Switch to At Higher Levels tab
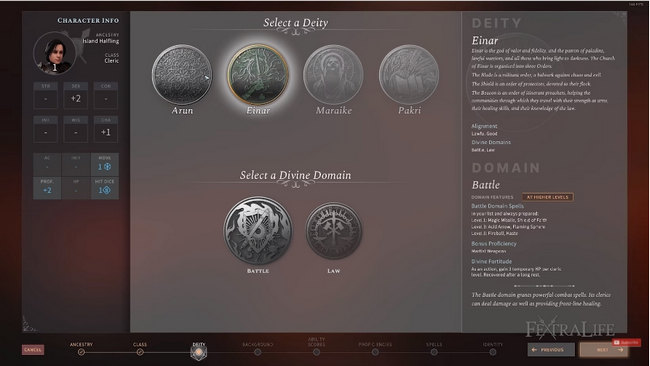The height and width of the screenshot is (366, 650). pos(548,197)
